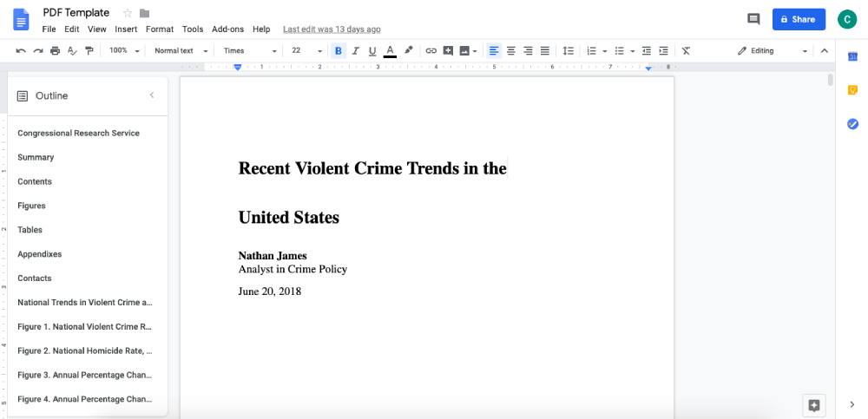Open the Line spacing tool

click(x=568, y=51)
